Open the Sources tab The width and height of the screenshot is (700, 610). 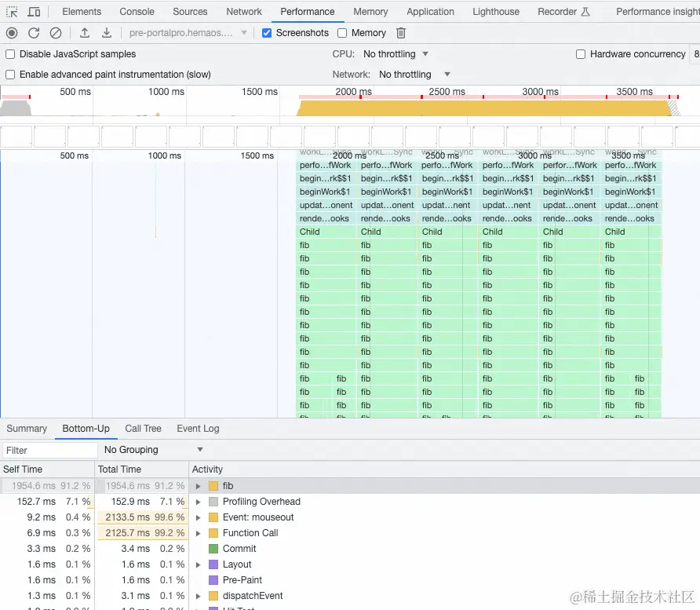190,12
